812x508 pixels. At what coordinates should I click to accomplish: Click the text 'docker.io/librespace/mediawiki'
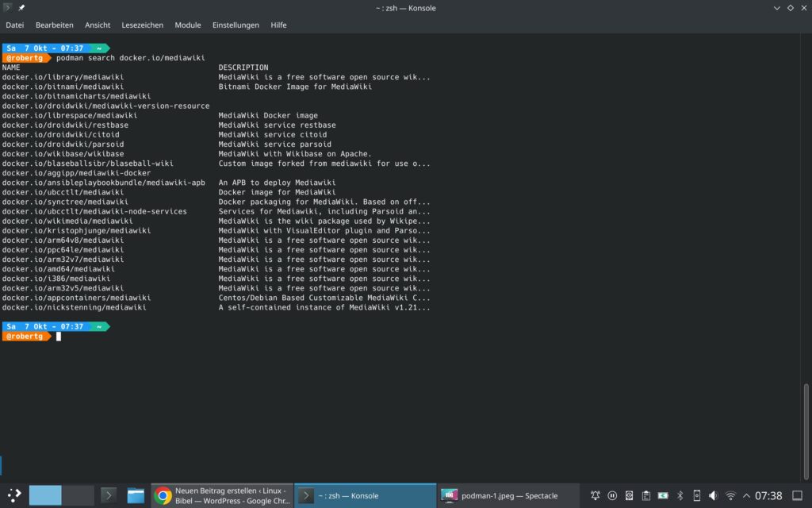click(70, 115)
